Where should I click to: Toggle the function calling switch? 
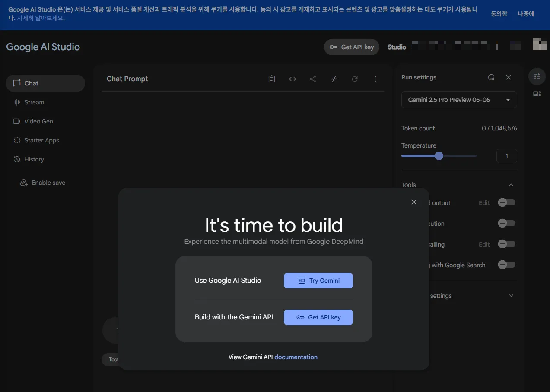coord(506,244)
